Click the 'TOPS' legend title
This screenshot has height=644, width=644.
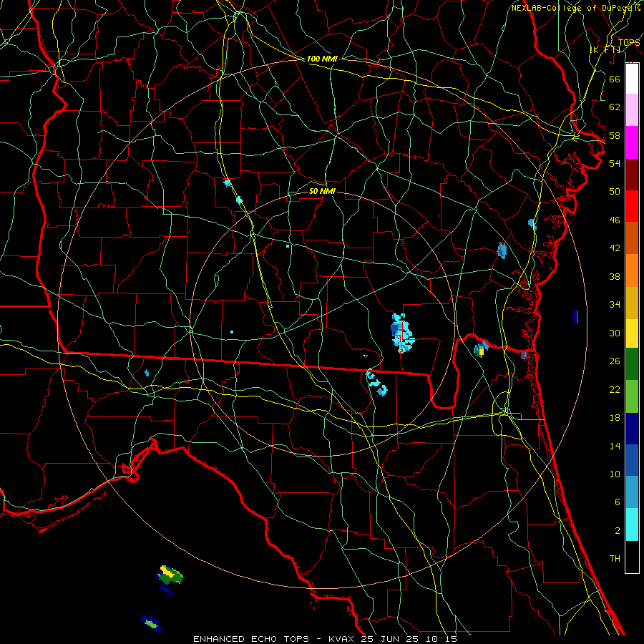(629, 43)
